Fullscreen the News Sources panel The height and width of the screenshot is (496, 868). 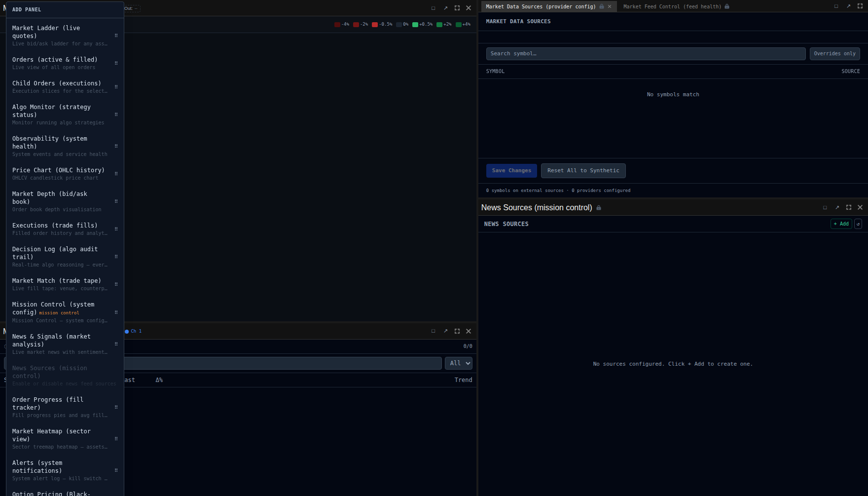point(849,208)
